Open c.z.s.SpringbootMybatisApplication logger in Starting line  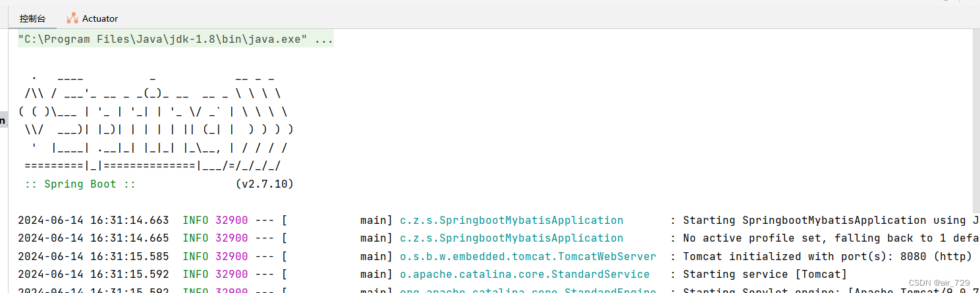[512, 221]
